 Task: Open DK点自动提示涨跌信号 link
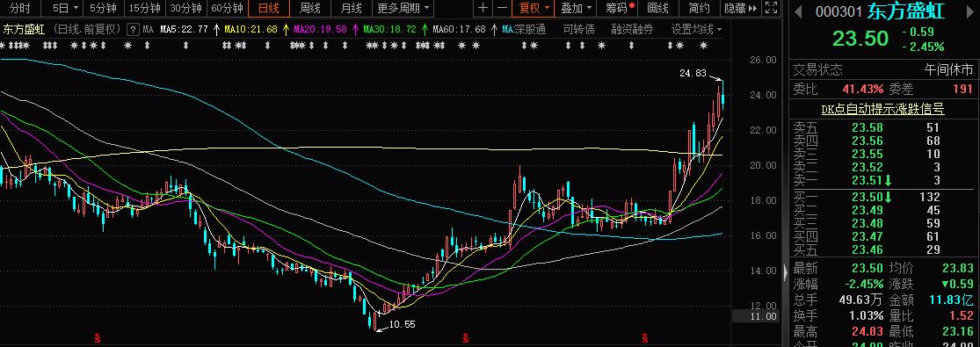(882, 110)
